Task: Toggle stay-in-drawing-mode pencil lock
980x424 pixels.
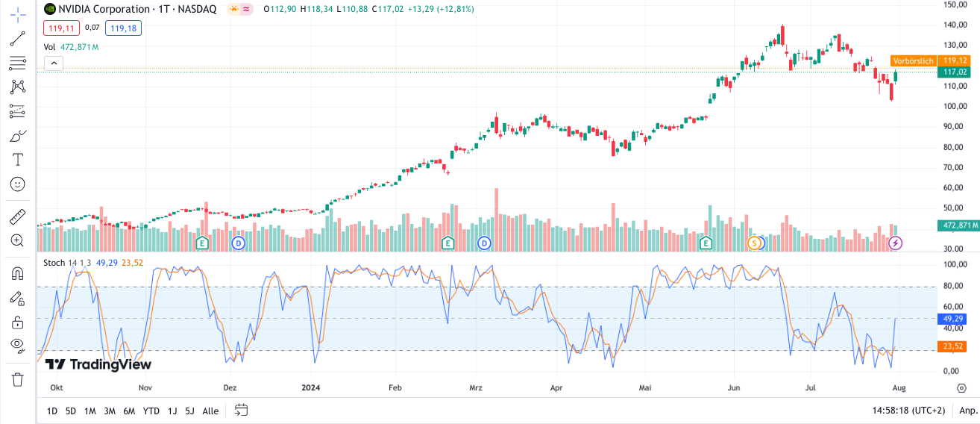Action: [18, 298]
